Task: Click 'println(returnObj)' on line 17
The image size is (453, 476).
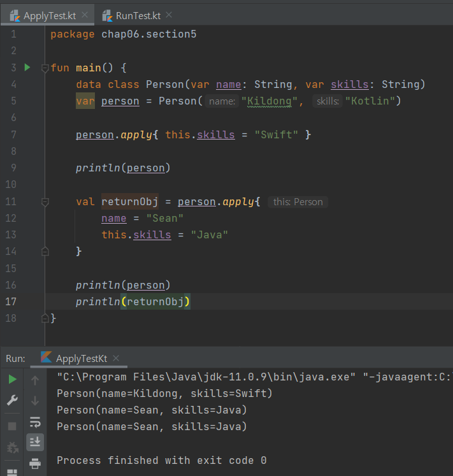Action: point(133,301)
